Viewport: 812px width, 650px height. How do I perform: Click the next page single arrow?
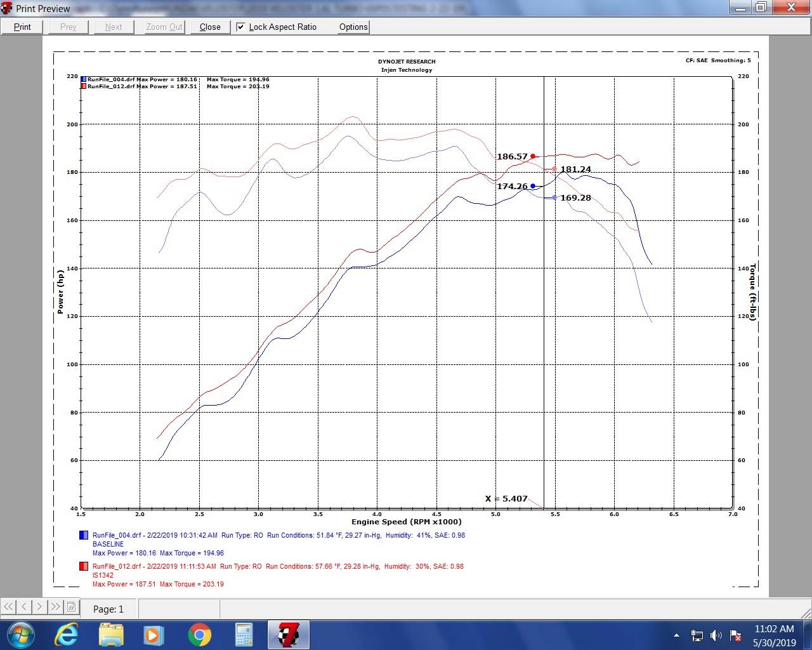(39, 607)
